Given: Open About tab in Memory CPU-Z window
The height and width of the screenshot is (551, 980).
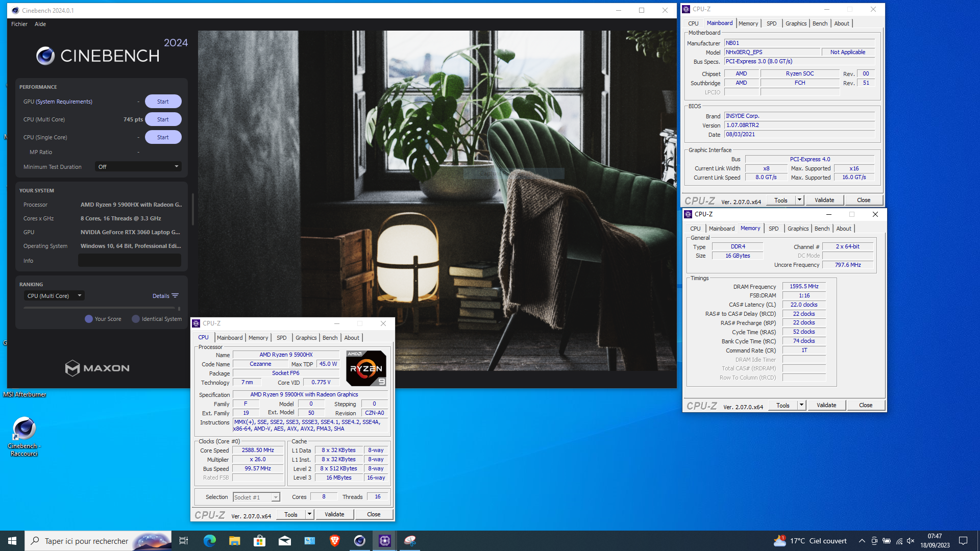Looking at the screenshot, I should point(844,229).
